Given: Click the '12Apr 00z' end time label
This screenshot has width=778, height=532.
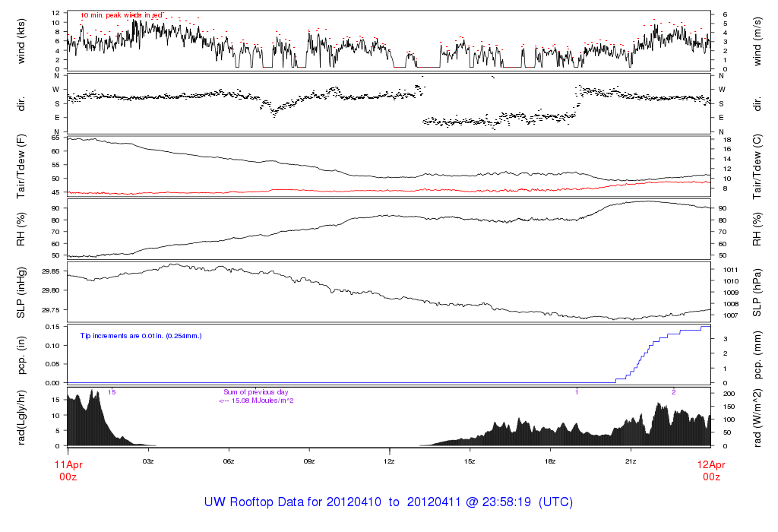Looking at the screenshot, I should point(710,468).
